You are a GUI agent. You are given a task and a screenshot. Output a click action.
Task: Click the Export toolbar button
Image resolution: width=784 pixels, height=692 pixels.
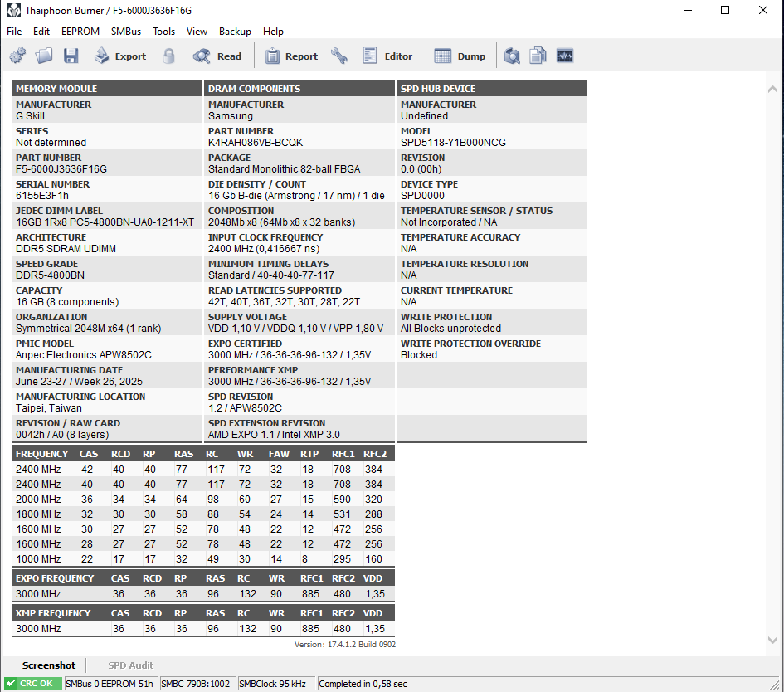pyautogui.click(x=120, y=56)
